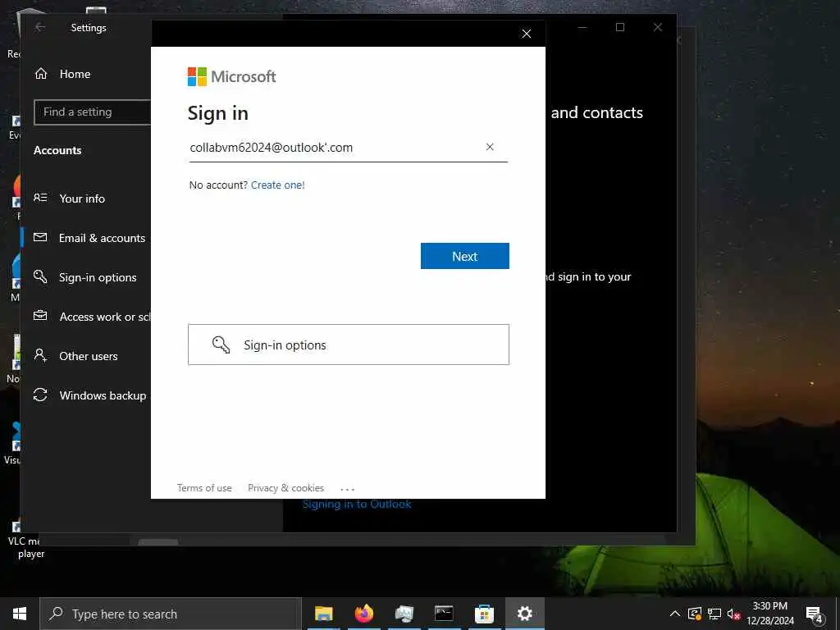Open the Create one! link
Screen dimensions: 840x630
(277, 185)
